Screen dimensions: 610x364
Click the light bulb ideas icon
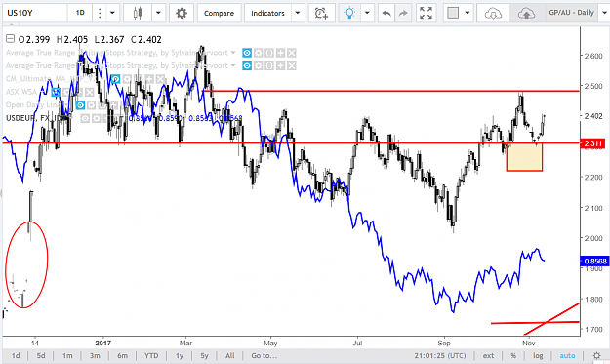tap(349, 14)
